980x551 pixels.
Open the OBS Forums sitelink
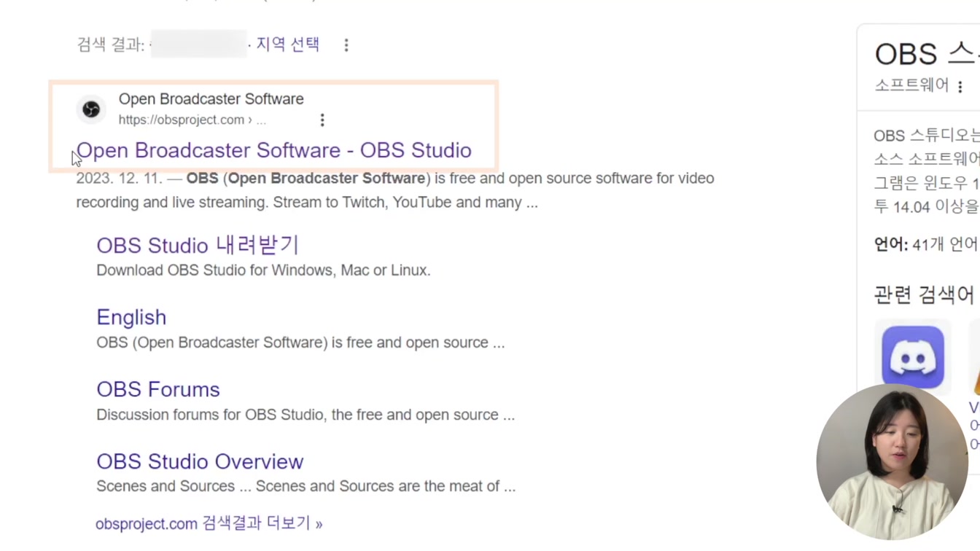click(x=158, y=389)
